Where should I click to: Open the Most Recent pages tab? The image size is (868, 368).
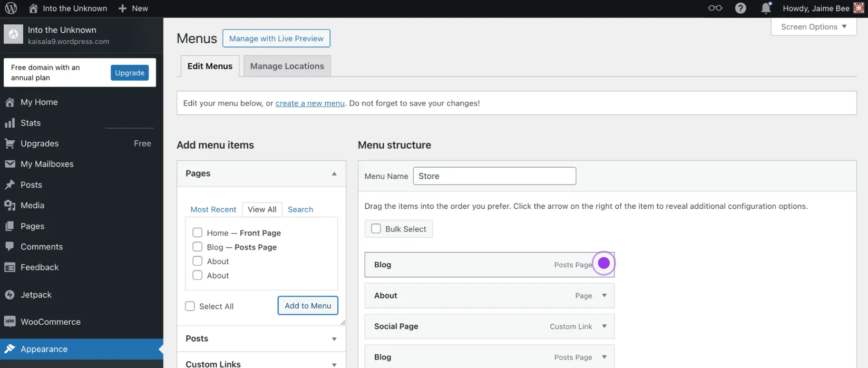213,209
